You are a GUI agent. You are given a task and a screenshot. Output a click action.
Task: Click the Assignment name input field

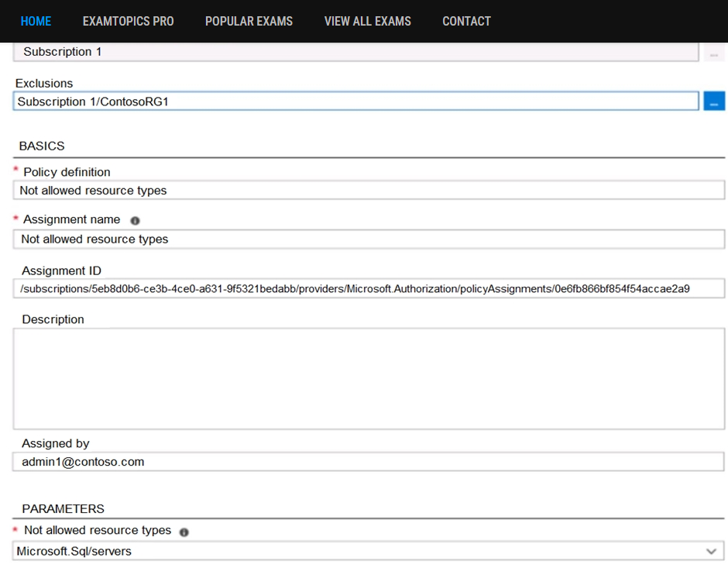pyautogui.click(x=369, y=239)
